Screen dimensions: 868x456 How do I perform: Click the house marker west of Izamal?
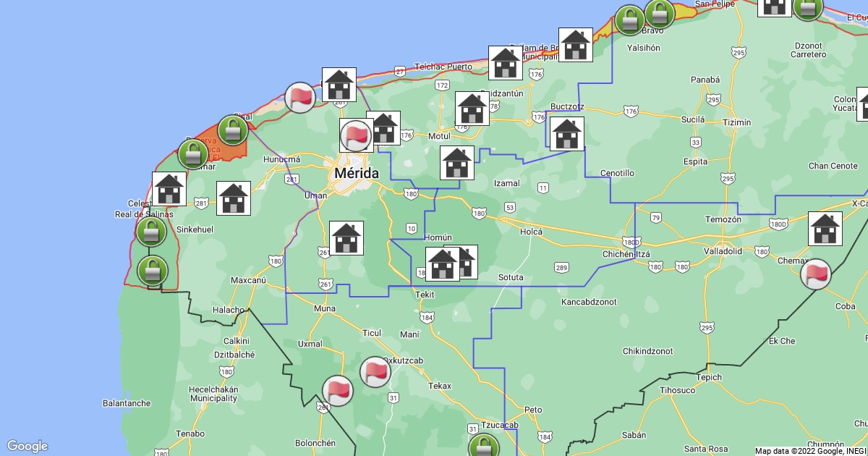457,163
